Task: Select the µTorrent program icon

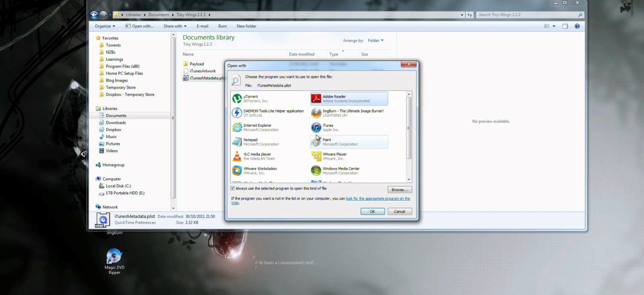Action: click(237, 99)
